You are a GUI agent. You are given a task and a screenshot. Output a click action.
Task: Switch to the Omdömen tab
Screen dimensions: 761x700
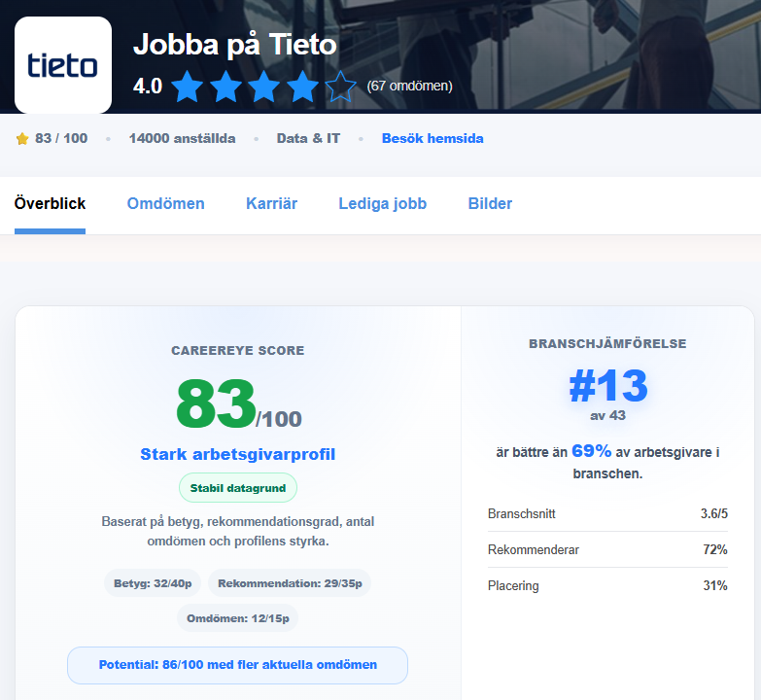165,203
